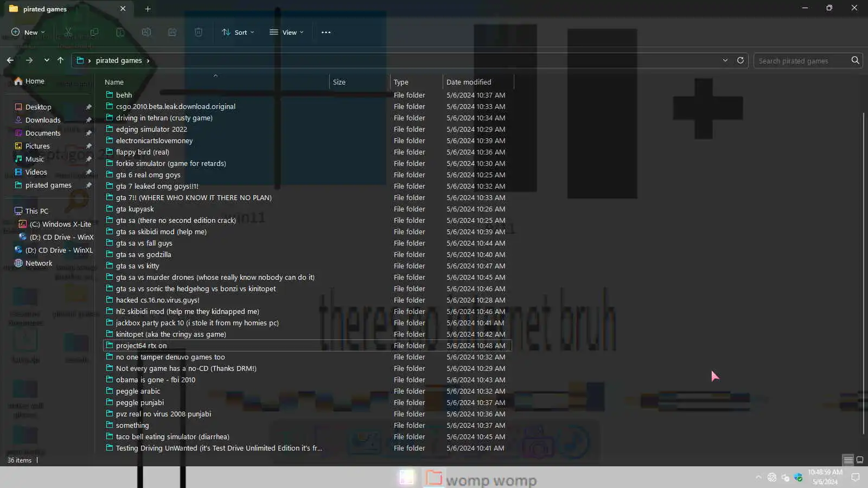Click the magnifier icon in the search box
Viewport: 868px width, 488px height.
tap(856, 60)
